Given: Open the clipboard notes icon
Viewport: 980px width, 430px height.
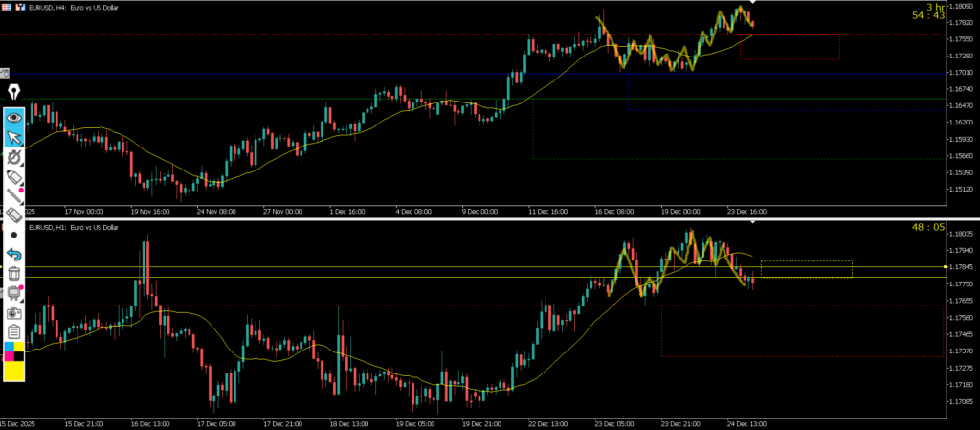Looking at the screenshot, I should [14, 331].
